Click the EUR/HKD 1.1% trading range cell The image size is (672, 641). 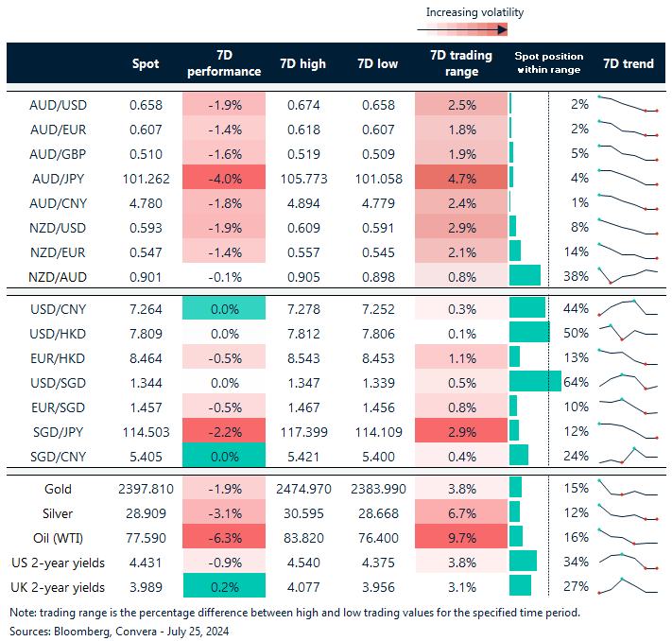pyautogui.click(x=461, y=356)
